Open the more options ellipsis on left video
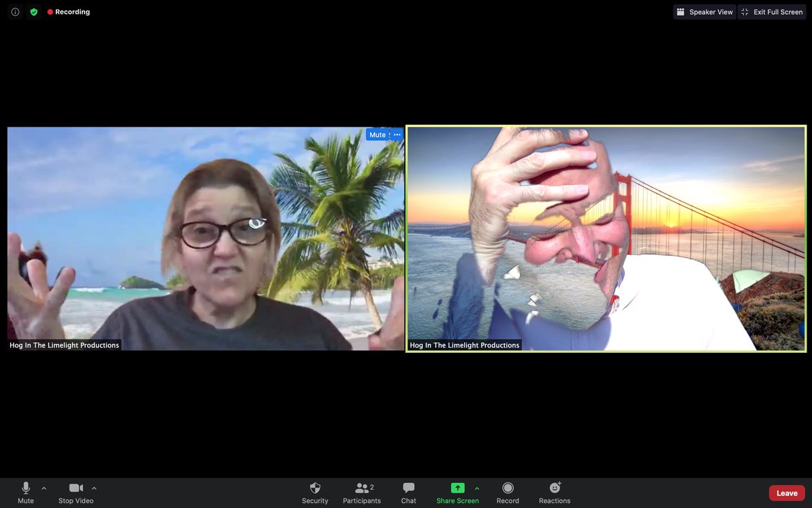 pyautogui.click(x=397, y=135)
